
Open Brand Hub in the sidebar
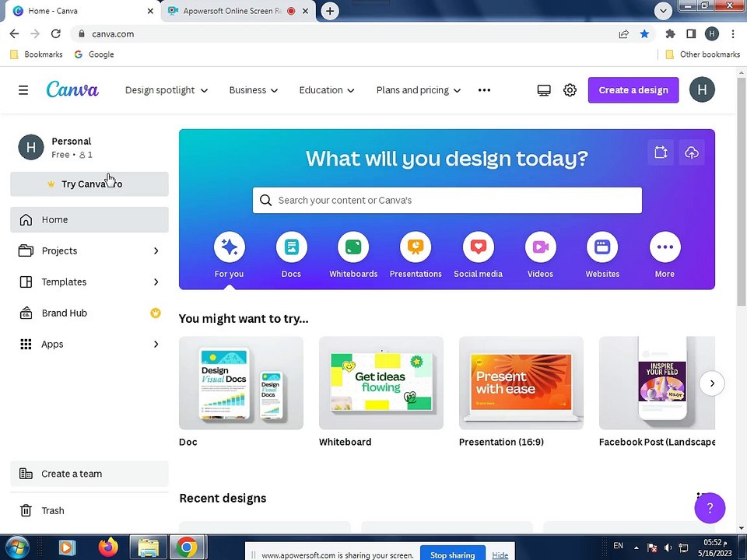click(89, 313)
